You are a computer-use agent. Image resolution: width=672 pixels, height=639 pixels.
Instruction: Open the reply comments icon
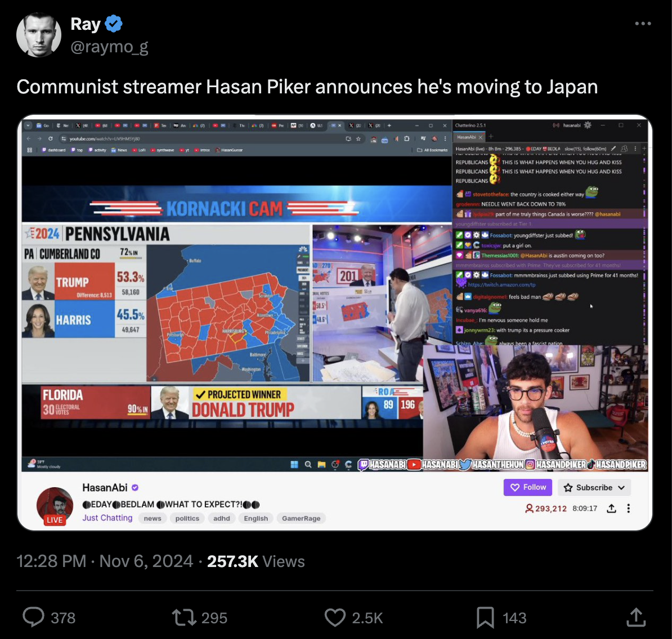(x=33, y=617)
